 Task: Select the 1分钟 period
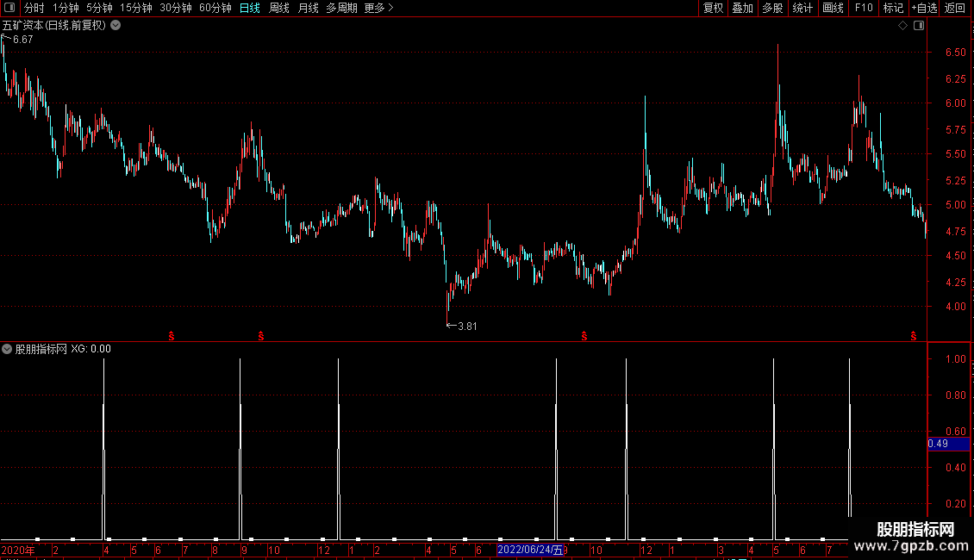pyautogui.click(x=66, y=8)
